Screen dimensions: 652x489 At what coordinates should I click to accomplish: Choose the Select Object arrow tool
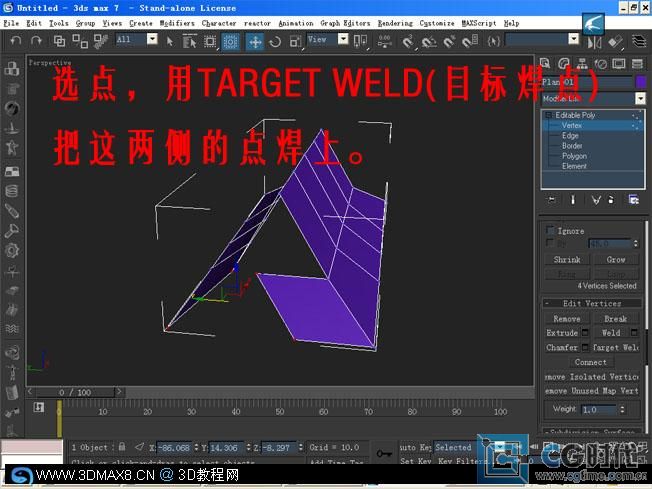coord(169,41)
